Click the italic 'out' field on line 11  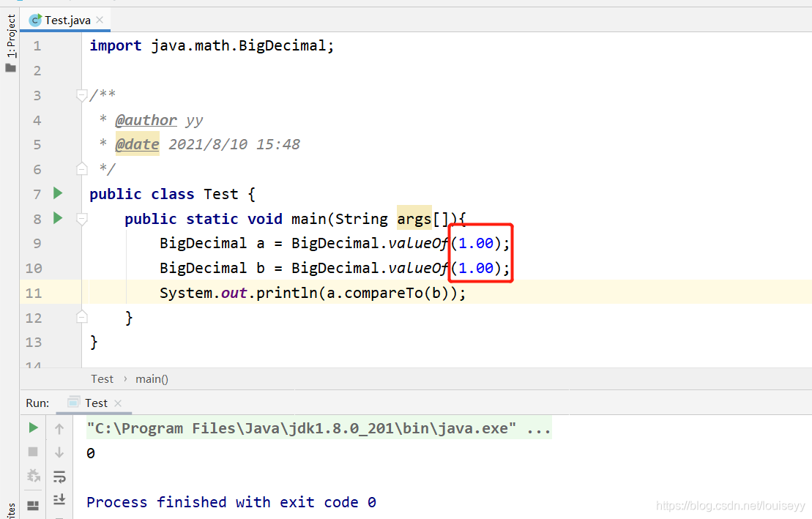click(x=234, y=293)
